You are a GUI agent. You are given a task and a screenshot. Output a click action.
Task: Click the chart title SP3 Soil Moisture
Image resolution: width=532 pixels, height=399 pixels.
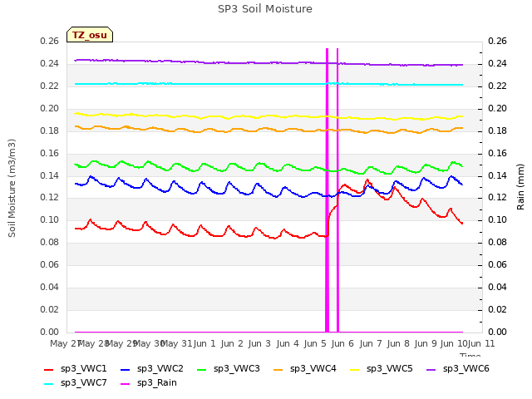point(265,9)
